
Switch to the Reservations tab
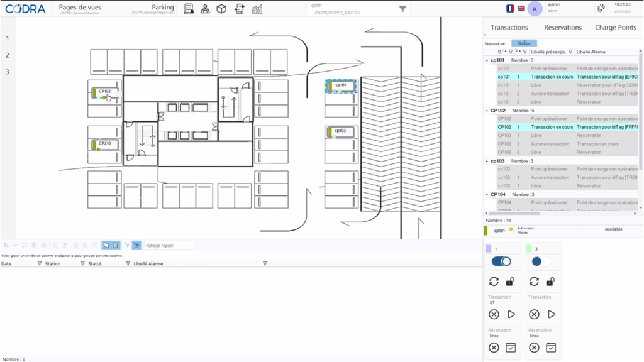(x=562, y=28)
